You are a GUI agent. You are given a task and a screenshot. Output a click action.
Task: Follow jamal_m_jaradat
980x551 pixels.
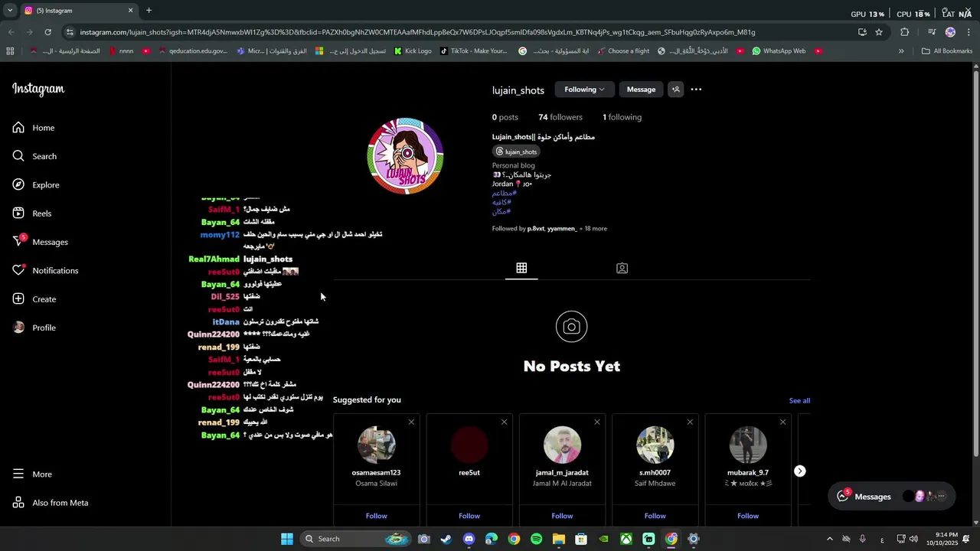click(x=562, y=516)
